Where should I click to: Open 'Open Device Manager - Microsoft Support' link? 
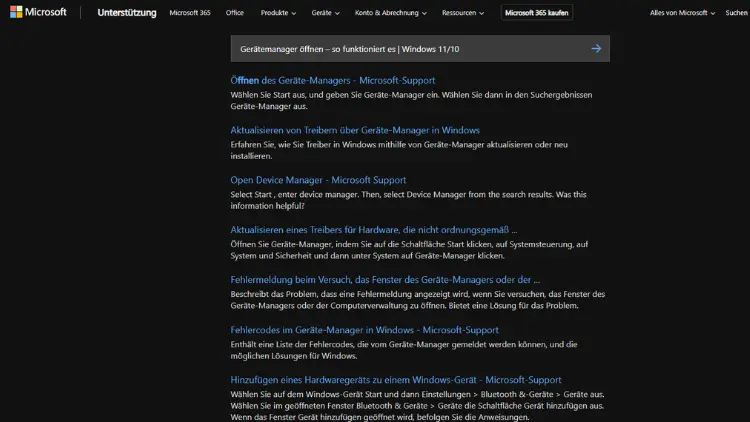pos(318,180)
